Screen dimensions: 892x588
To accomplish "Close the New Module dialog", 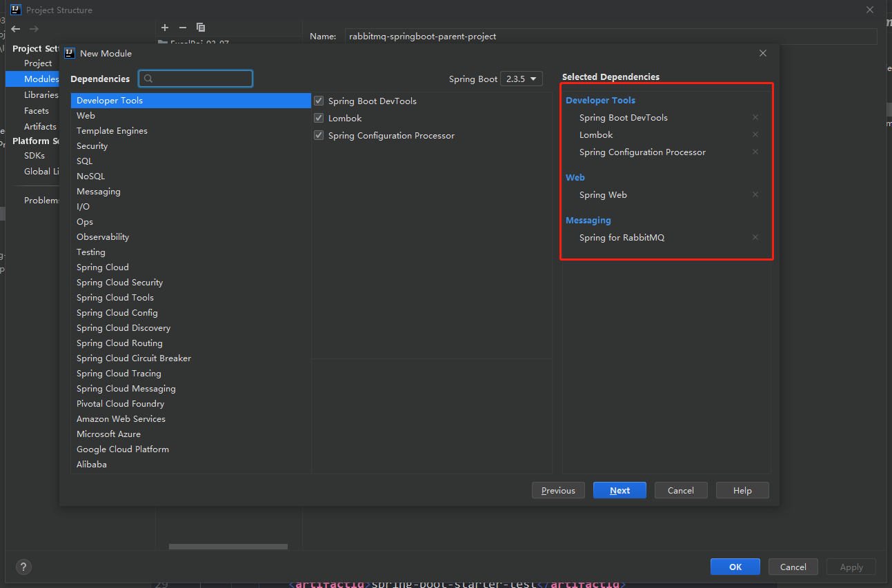I will (763, 53).
